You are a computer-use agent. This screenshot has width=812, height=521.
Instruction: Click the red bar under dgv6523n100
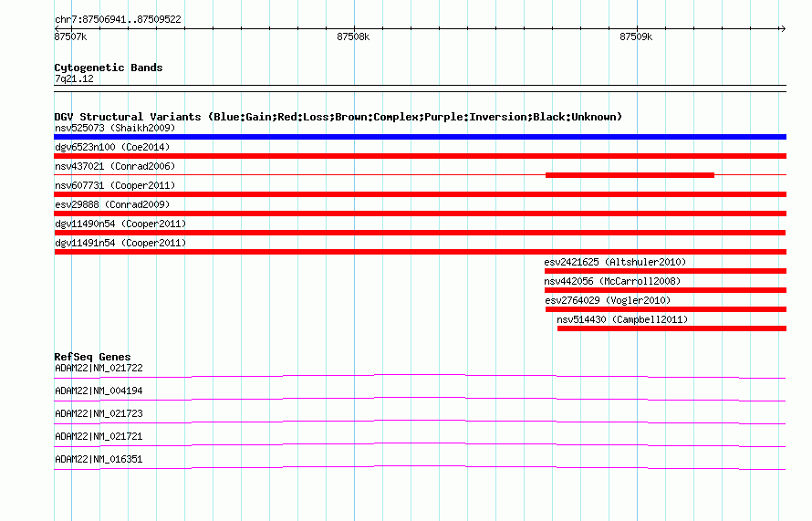point(420,156)
